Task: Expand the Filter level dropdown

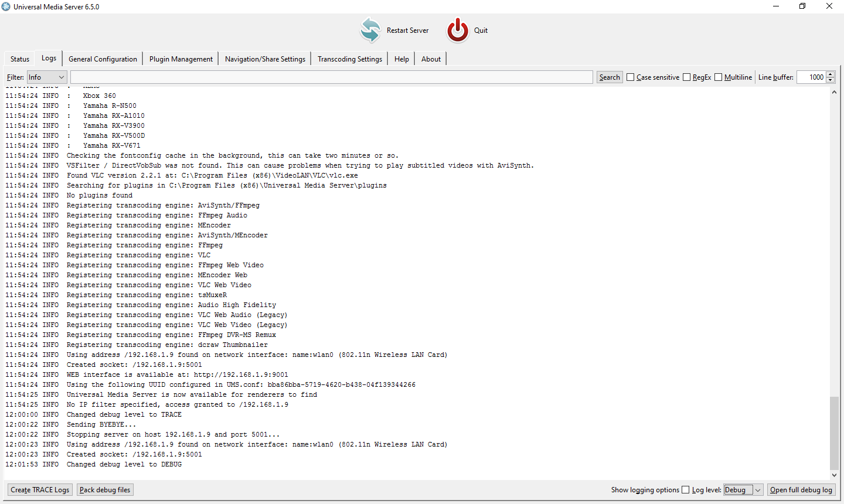Action: pos(47,77)
